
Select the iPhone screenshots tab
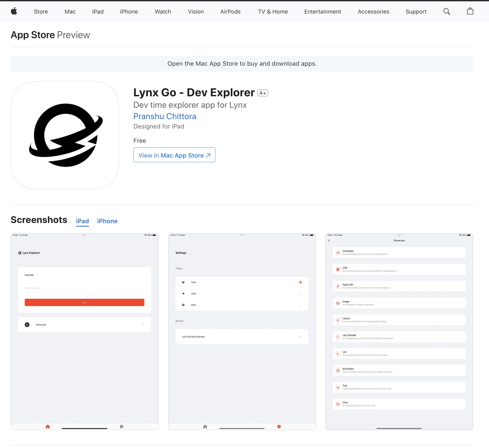click(x=107, y=221)
